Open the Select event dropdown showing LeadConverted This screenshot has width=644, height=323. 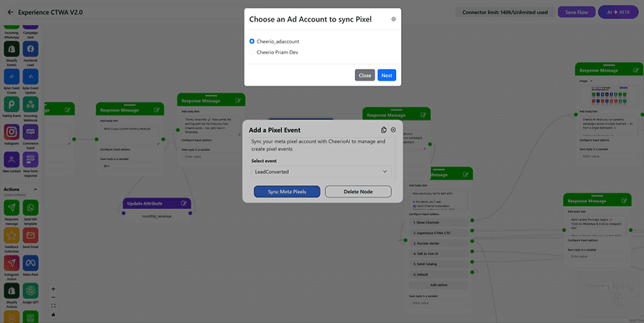(x=321, y=171)
